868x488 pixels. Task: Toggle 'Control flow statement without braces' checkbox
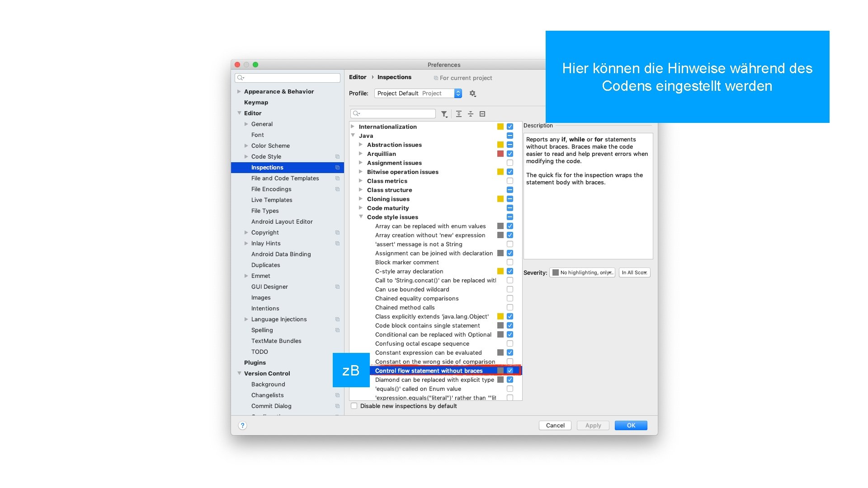(x=509, y=371)
